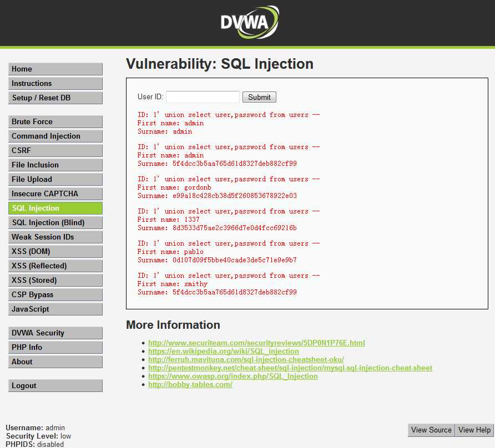Click the 'First name: smithy' result
Image resolution: width=495 pixels, height=448 pixels.
tap(173, 284)
